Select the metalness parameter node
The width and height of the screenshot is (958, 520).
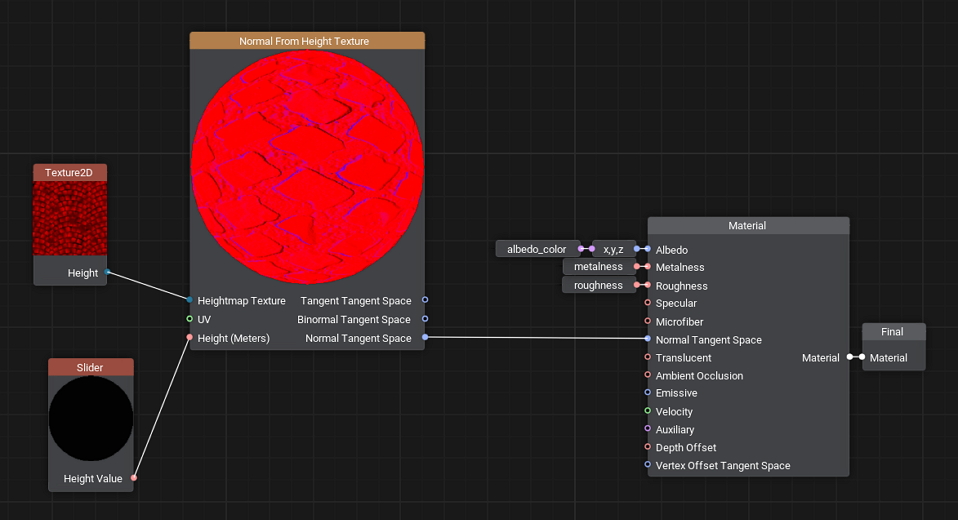[x=598, y=267]
